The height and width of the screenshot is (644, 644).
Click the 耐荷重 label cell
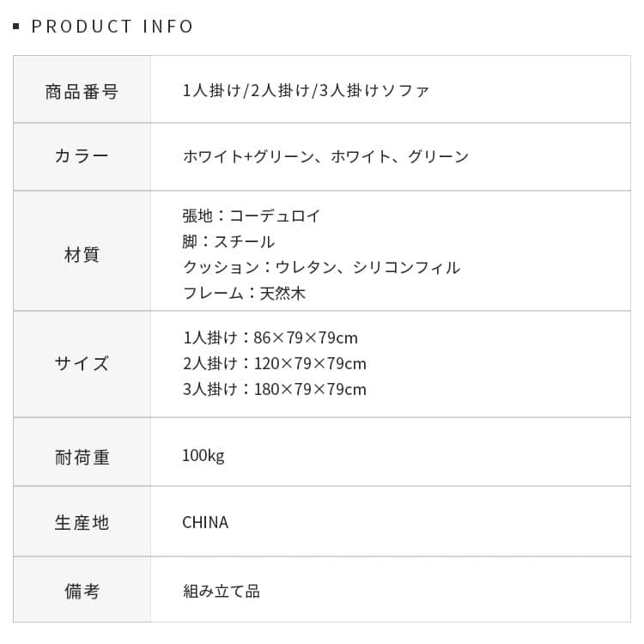(82, 456)
